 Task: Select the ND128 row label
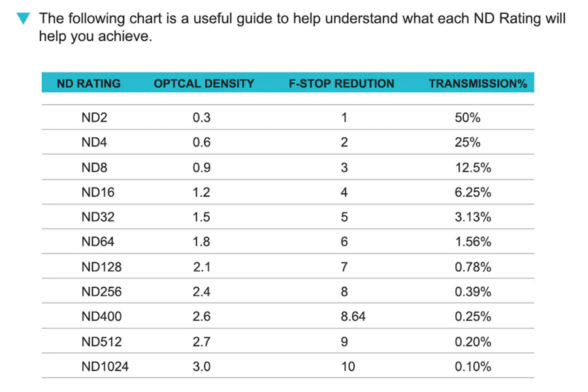tap(102, 267)
